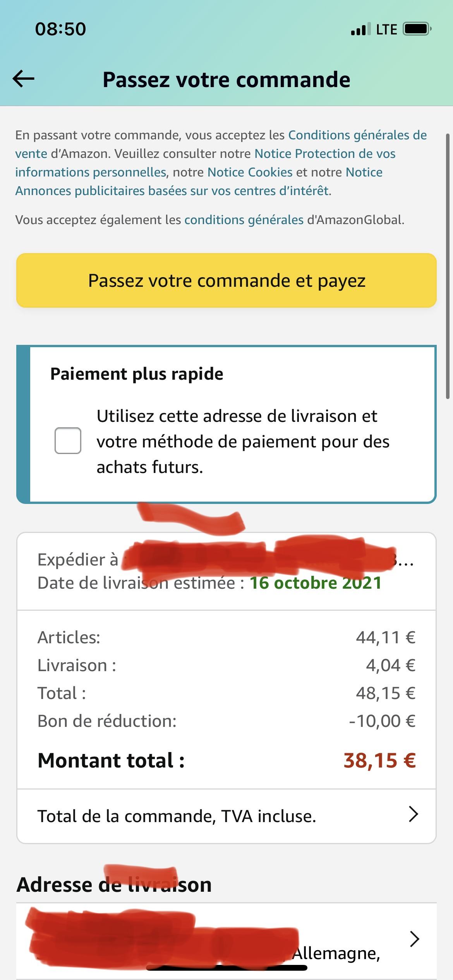Expand order total TVA incluse chevron
Viewport: 453px width, 980px height.
(414, 814)
